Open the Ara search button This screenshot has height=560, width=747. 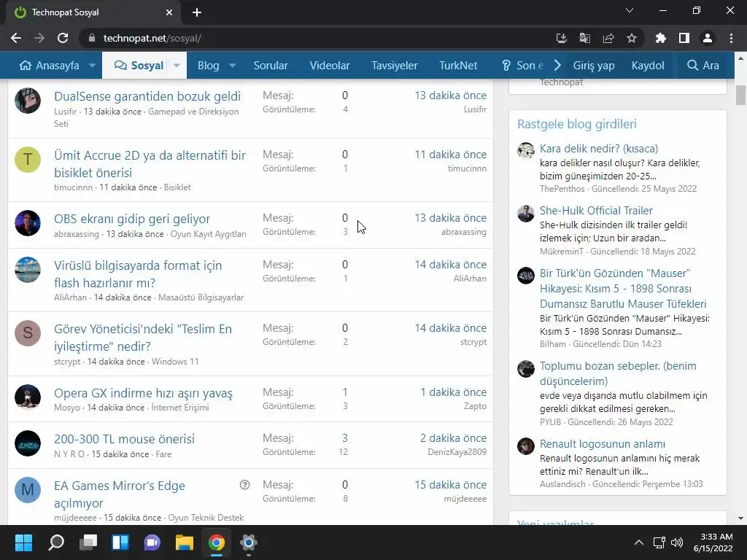coord(703,65)
